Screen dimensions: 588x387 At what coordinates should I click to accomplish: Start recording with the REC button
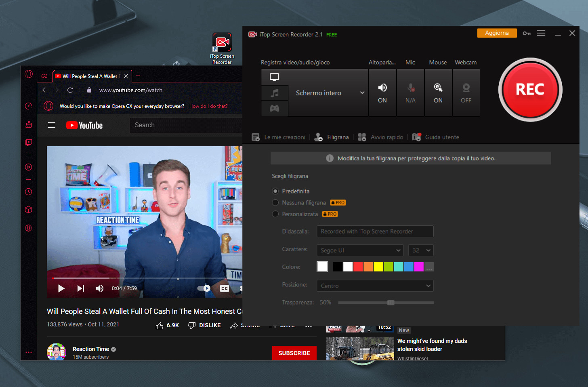[x=530, y=90]
